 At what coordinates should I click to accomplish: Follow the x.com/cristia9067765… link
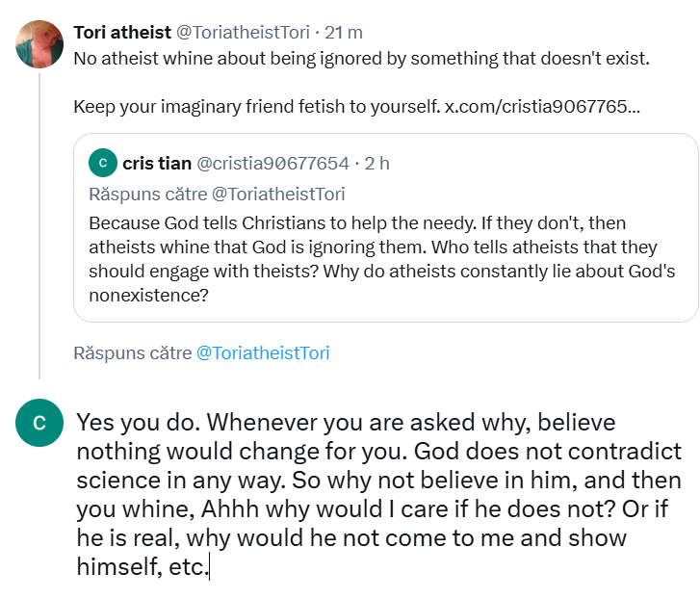pos(542,104)
